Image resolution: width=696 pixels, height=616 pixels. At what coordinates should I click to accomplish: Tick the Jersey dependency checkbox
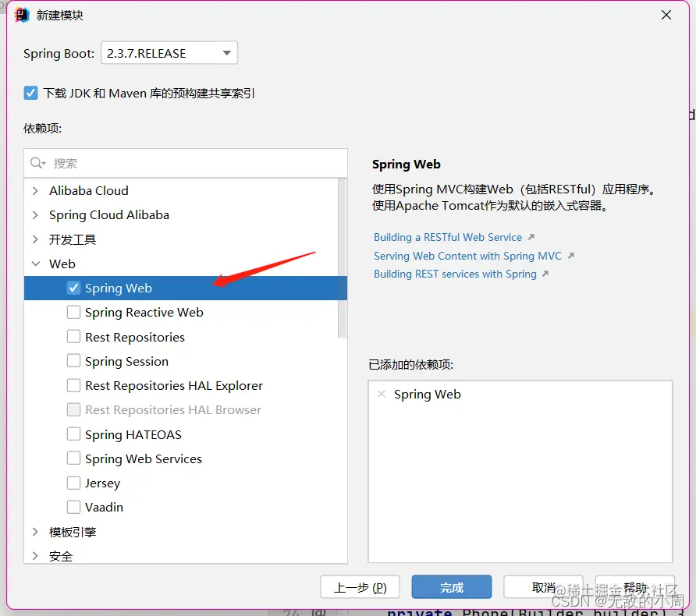pyautogui.click(x=73, y=483)
